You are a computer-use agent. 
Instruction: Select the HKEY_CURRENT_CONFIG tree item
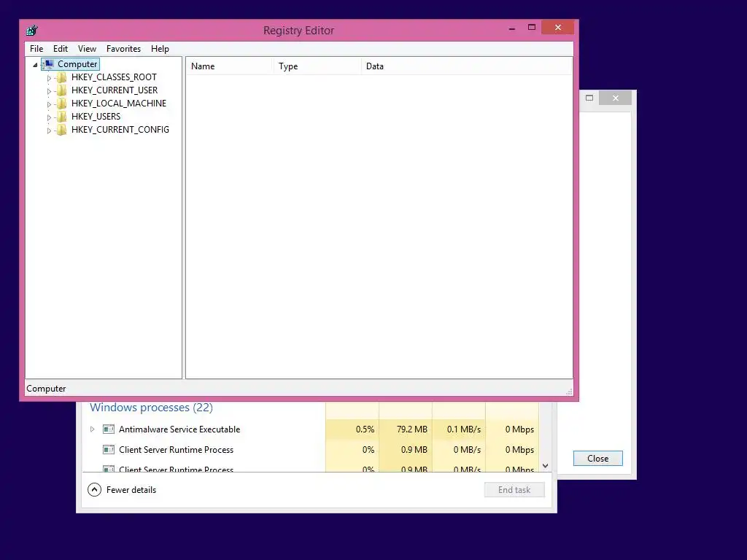click(x=120, y=130)
